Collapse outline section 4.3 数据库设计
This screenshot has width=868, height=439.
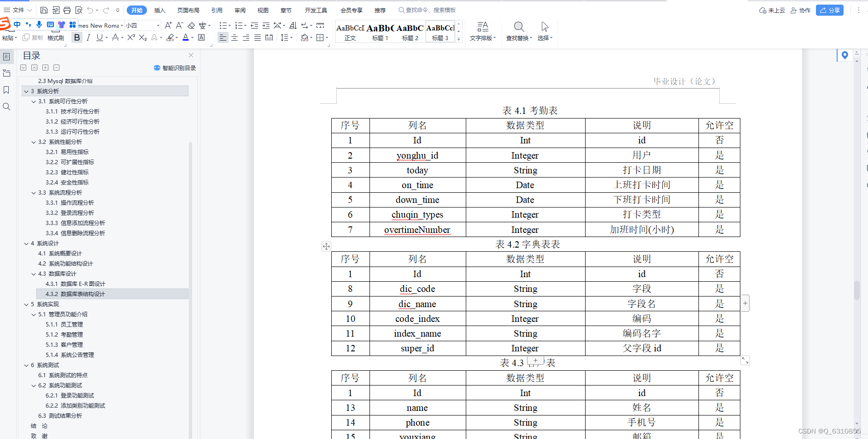coord(34,274)
